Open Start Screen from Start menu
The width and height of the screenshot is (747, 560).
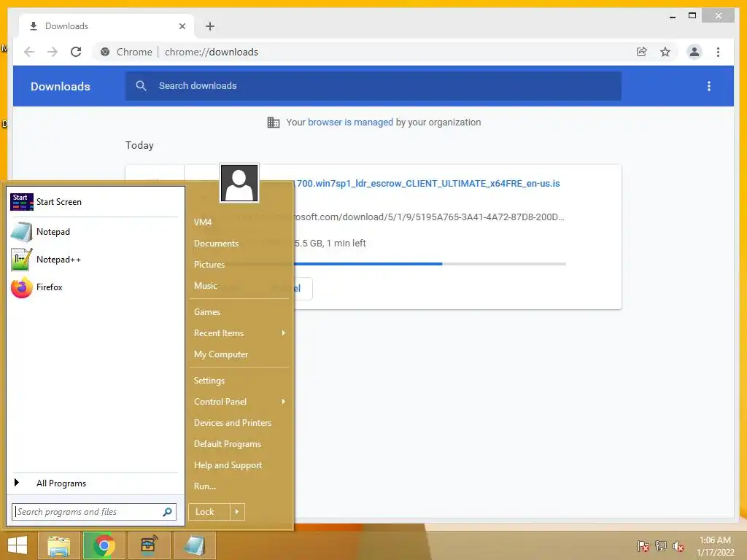94,202
